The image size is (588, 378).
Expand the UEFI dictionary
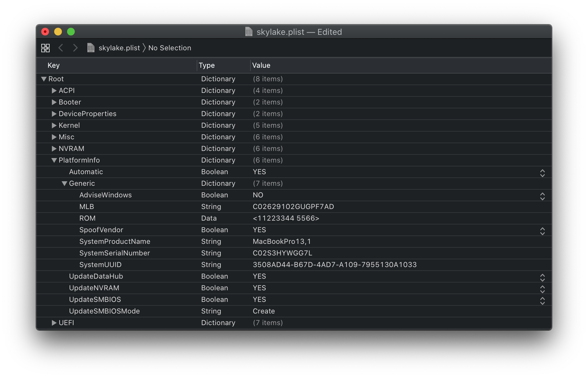pos(54,323)
